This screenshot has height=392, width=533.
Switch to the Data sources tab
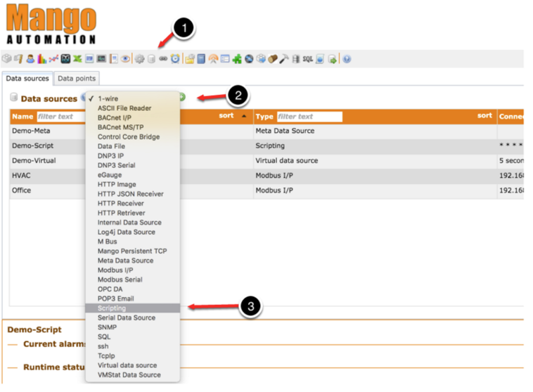pyautogui.click(x=27, y=79)
